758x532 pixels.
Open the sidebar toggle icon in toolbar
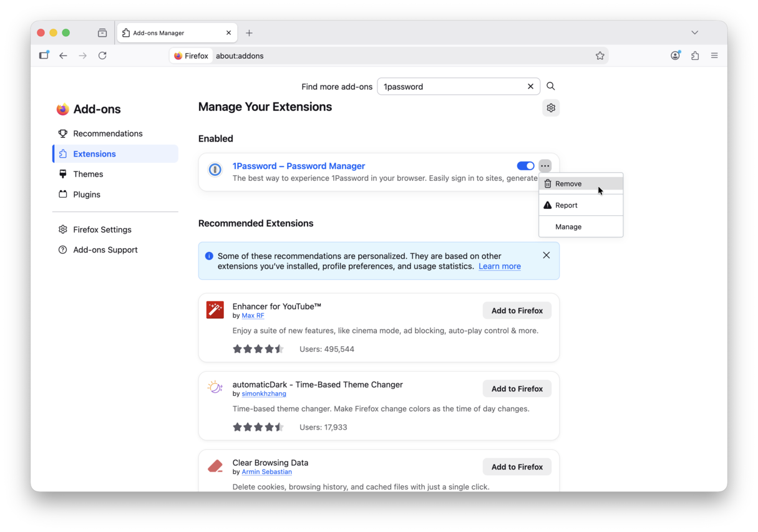[x=44, y=56]
